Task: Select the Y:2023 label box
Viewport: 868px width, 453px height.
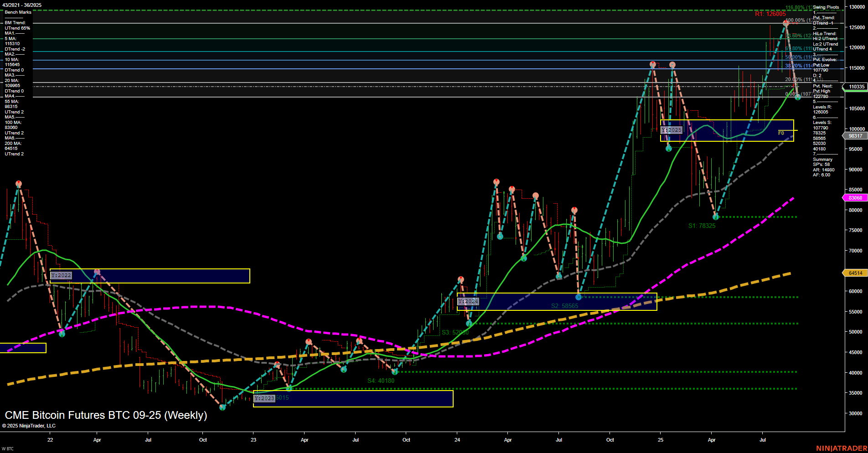Action: click(x=263, y=398)
